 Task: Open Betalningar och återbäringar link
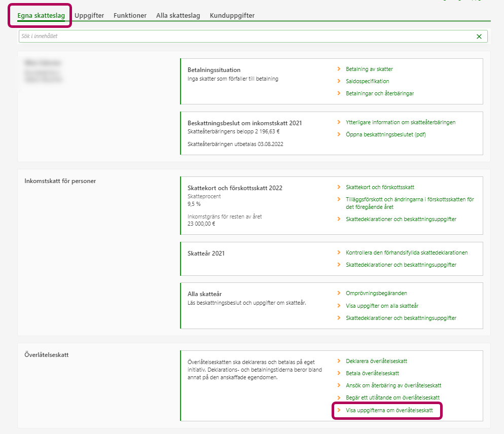click(x=380, y=93)
